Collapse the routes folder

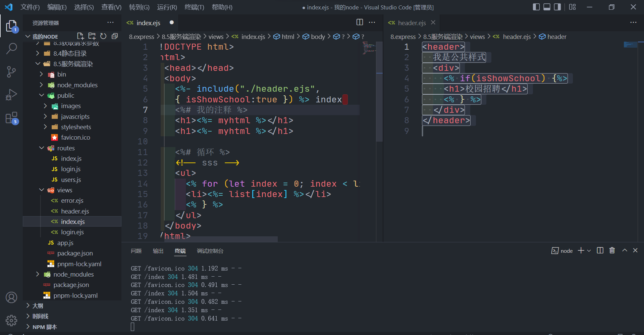[x=66, y=148]
